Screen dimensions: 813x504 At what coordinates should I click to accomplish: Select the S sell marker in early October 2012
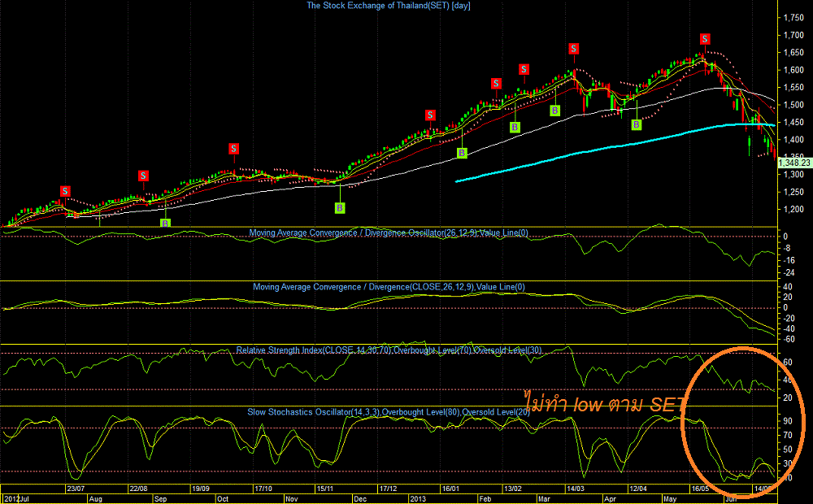point(234,149)
